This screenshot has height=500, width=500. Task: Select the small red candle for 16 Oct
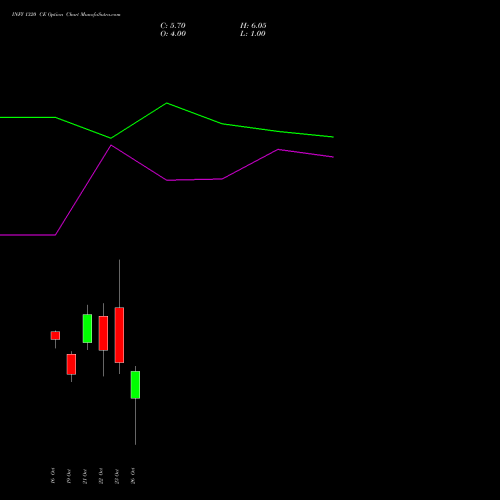[55, 335]
